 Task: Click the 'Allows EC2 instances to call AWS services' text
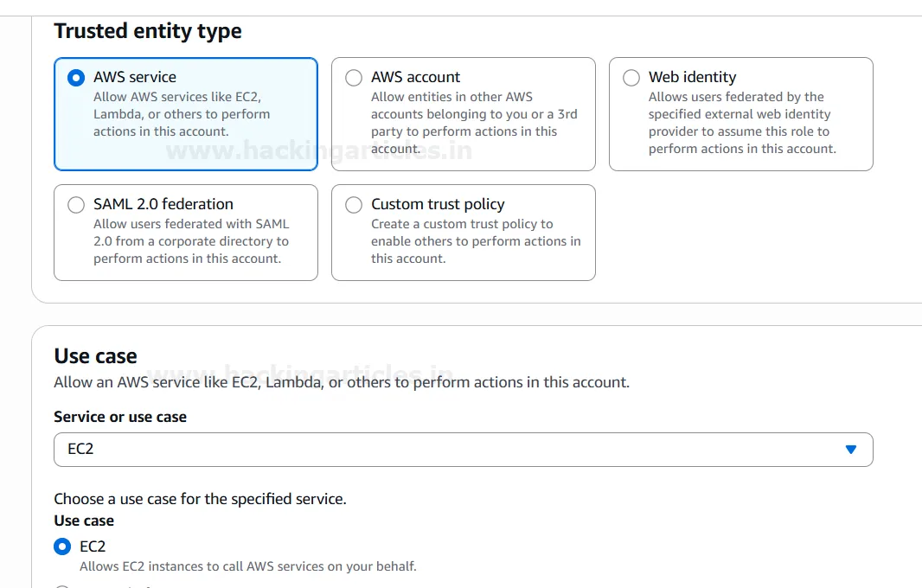[248, 566]
